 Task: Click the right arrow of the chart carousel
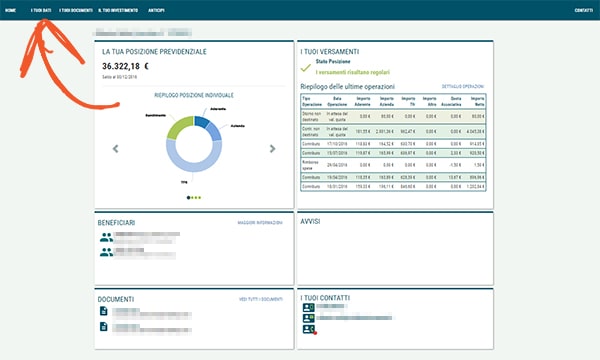click(272, 148)
